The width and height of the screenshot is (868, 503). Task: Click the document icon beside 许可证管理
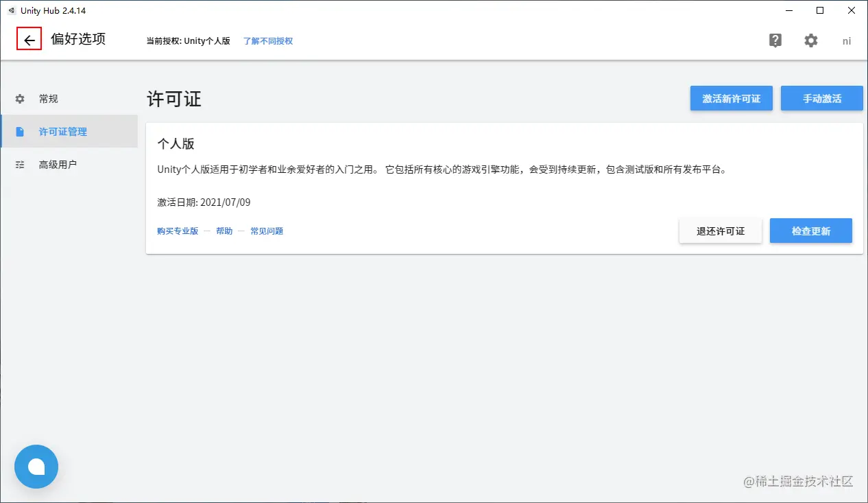coord(20,132)
